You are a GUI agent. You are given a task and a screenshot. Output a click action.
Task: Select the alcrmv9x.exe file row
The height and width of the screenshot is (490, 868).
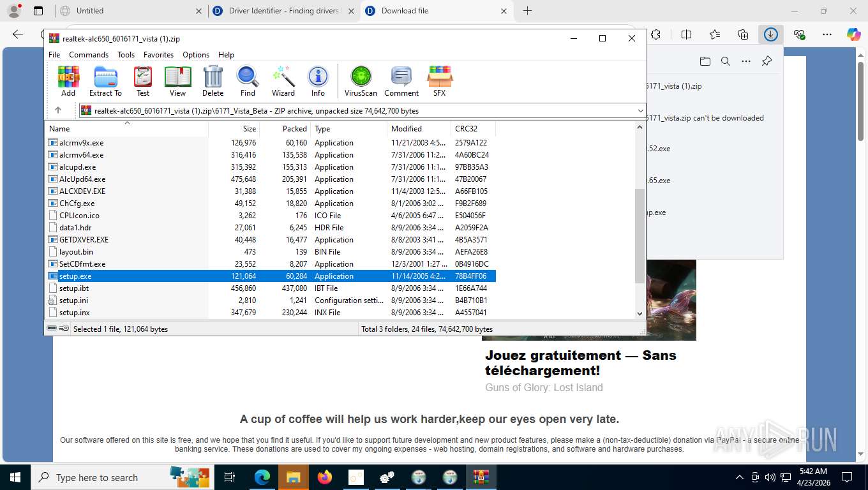[x=271, y=143]
